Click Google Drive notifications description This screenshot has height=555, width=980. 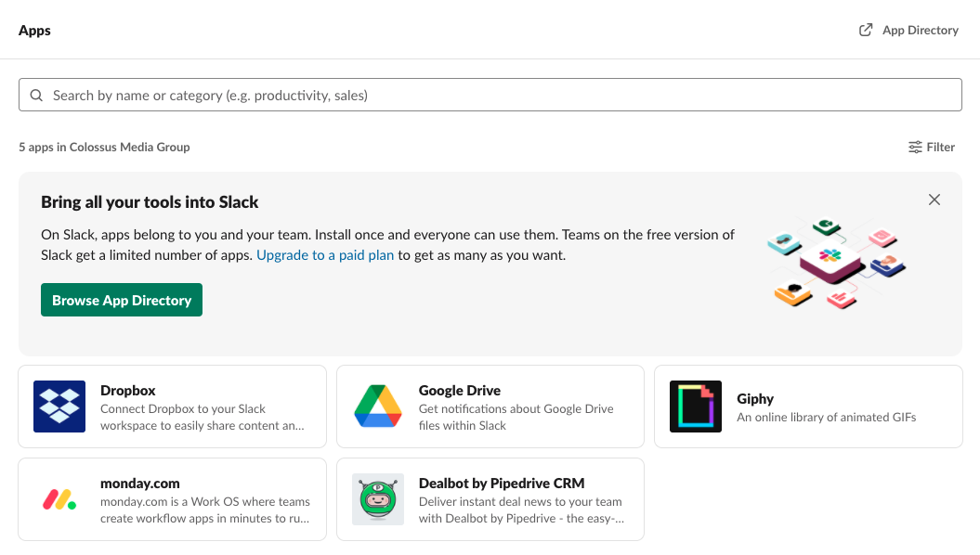516,417
